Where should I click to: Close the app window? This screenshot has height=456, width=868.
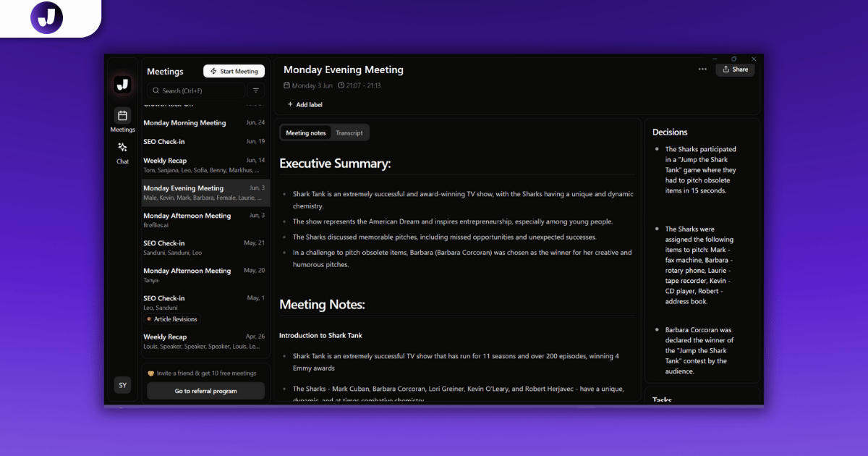click(754, 59)
